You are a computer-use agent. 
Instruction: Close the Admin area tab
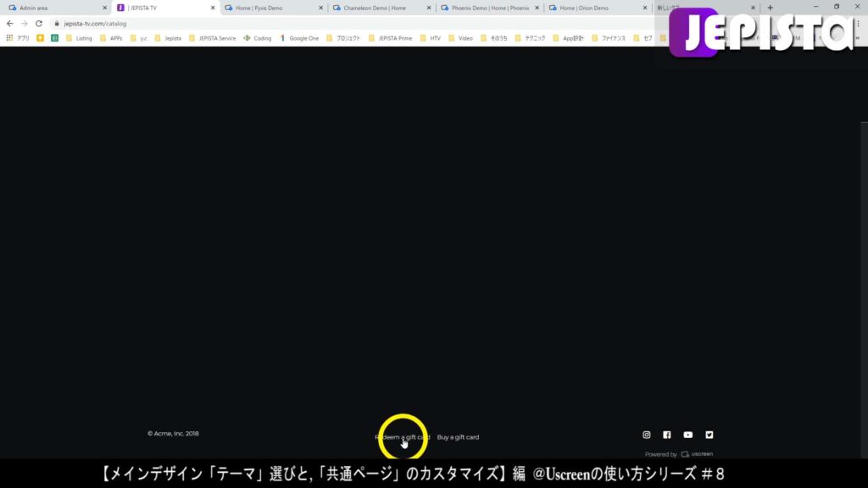point(104,8)
